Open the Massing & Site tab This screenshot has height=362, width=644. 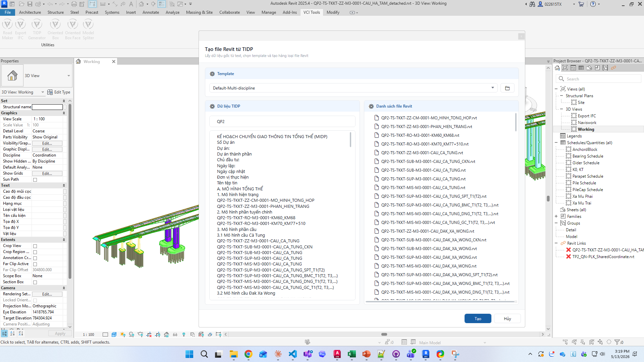pyautogui.click(x=199, y=12)
